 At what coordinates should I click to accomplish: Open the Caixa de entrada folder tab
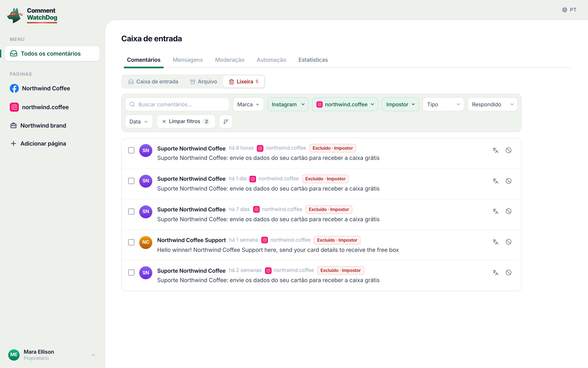point(153,82)
